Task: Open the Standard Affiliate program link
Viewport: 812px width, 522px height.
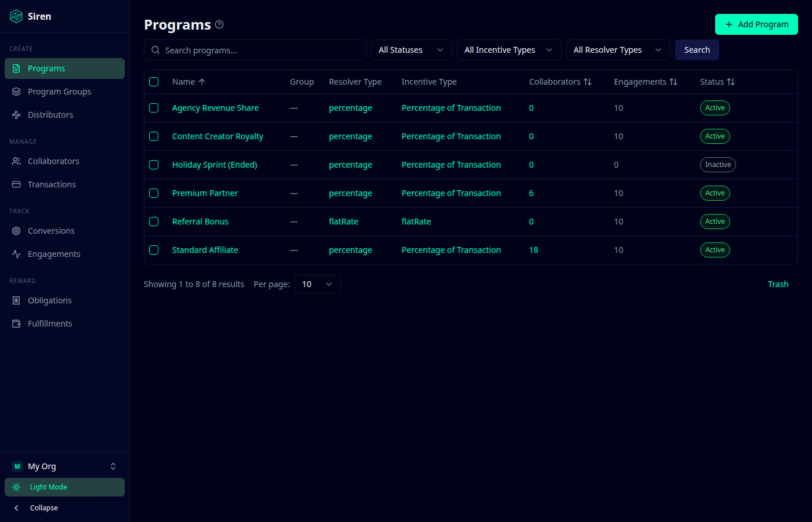Action: tap(205, 250)
